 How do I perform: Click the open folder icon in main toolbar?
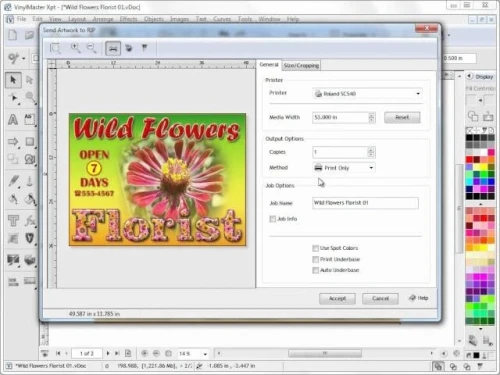point(29,35)
